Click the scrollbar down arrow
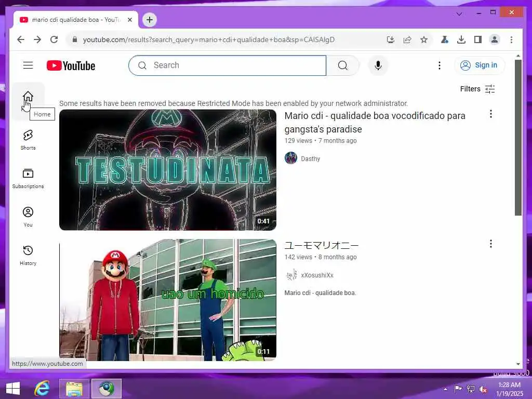 (518, 364)
